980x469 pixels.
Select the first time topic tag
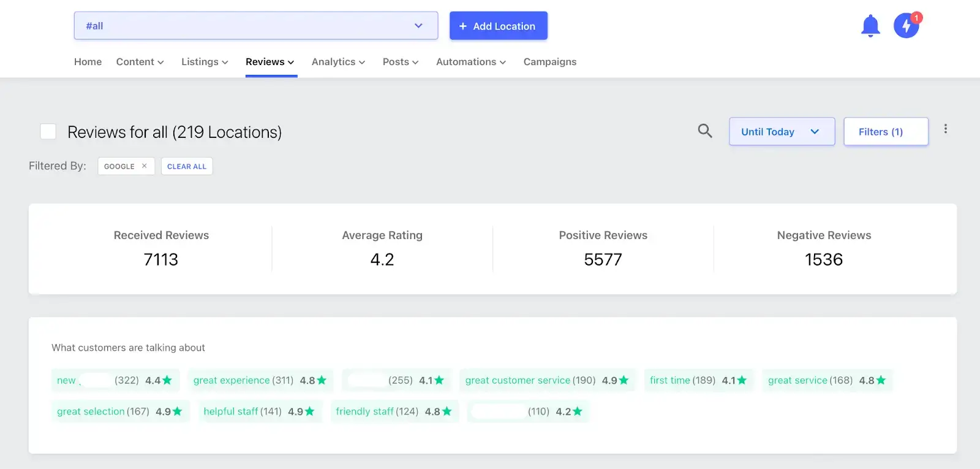[698, 380]
